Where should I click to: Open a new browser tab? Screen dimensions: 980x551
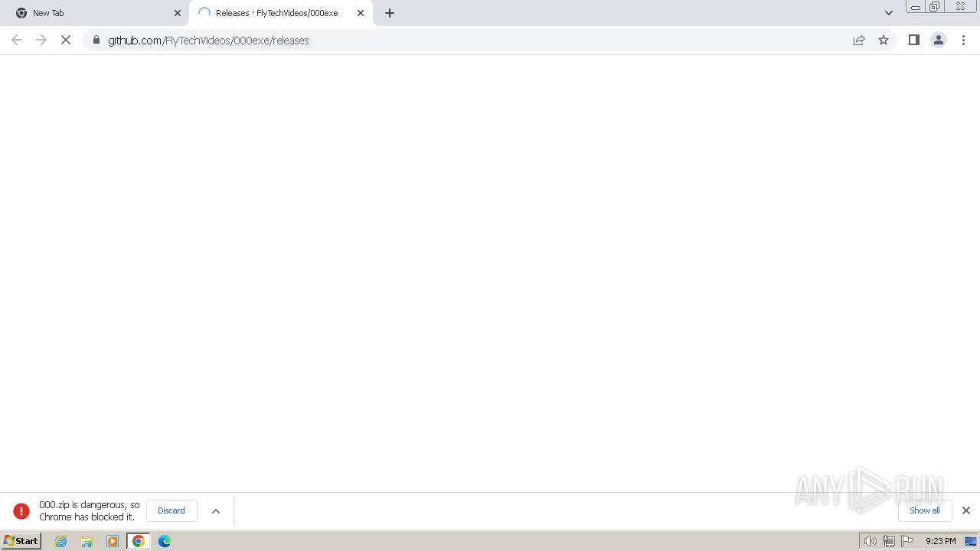390,13
